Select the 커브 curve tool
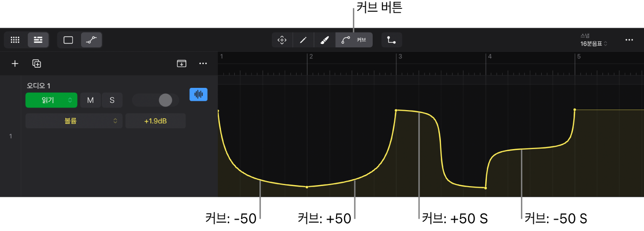The width and height of the screenshot is (644, 231). [354, 40]
